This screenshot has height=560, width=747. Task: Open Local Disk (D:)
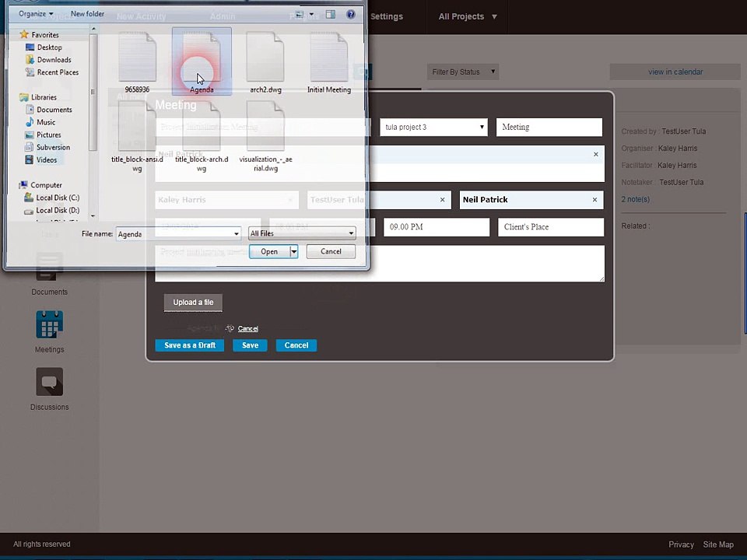(57, 210)
